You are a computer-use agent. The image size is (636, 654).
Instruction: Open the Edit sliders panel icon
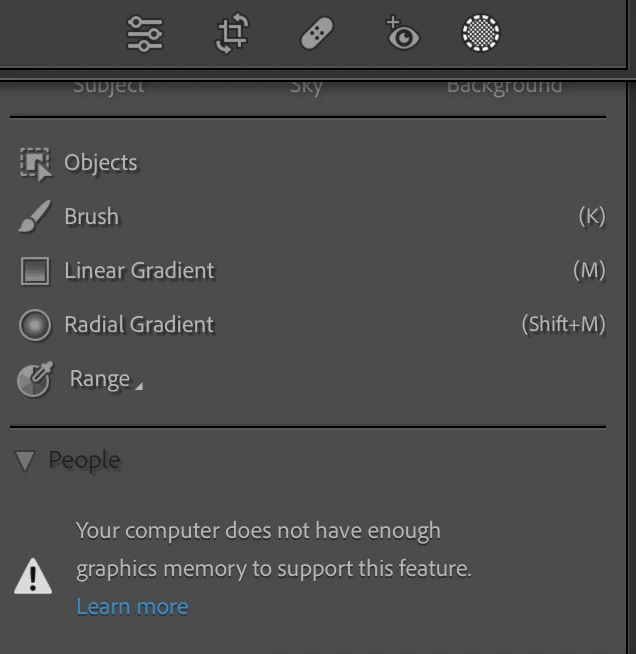click(x=145, y=35)
